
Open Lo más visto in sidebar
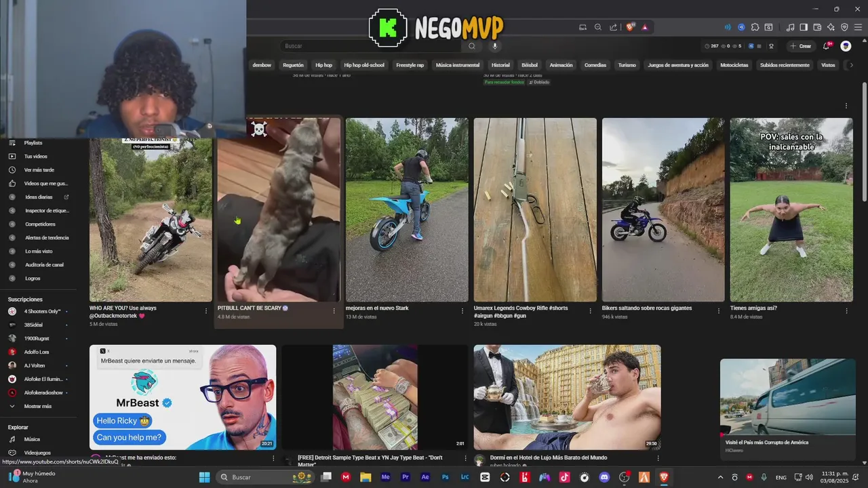38,251
